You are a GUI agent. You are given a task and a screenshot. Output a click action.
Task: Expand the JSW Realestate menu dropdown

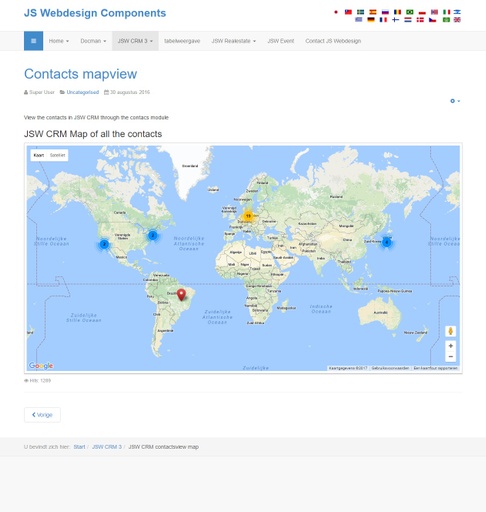point(234,41)
